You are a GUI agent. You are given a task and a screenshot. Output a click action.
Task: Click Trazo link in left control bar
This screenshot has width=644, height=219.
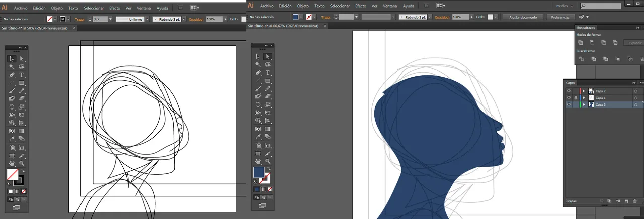79,19
